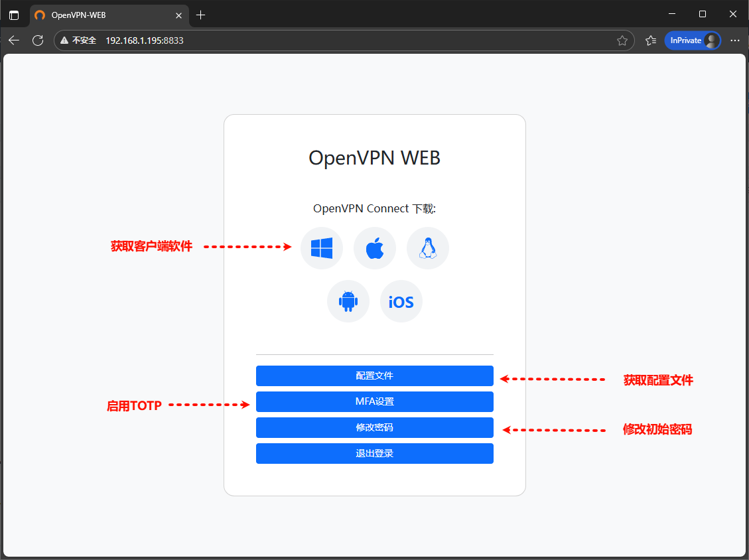Close the OpenVPN-WEB tab
This screenshot has width=749, height=560.
[178, 15]
